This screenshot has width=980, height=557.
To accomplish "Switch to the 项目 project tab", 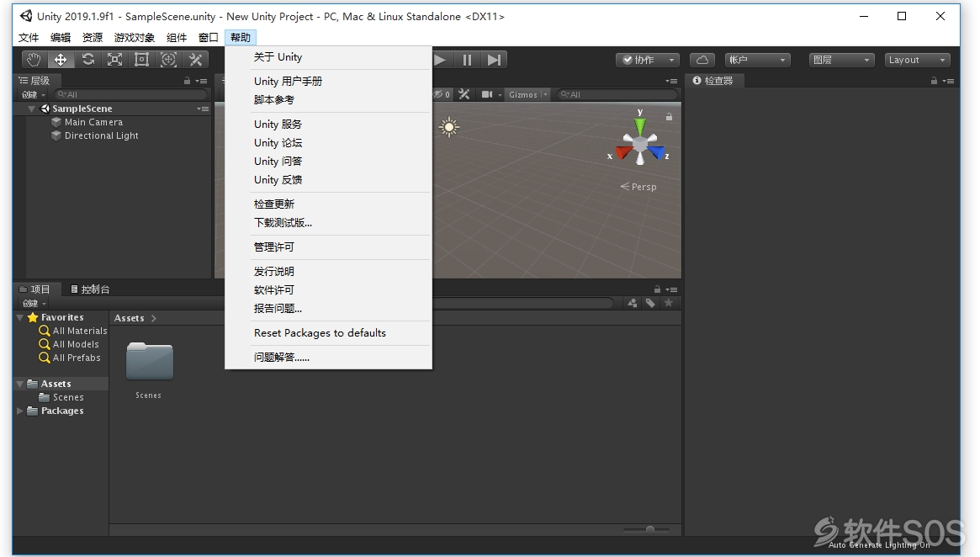I will click(35, 289).
